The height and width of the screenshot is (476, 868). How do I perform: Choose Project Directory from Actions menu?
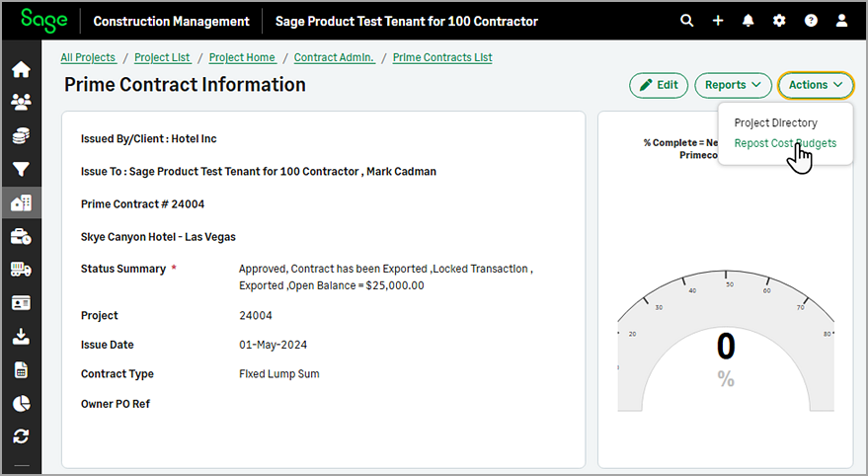click(775, 122)
